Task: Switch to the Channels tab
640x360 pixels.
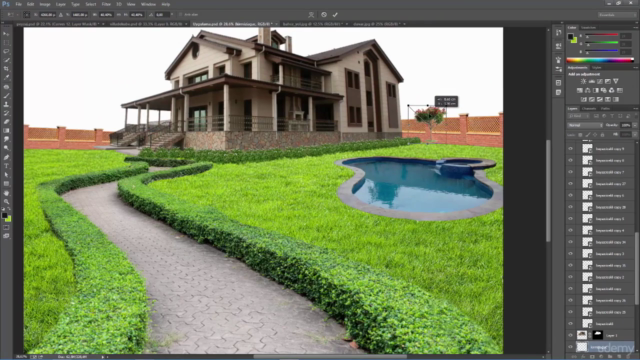Action: [x=589, y=109]
